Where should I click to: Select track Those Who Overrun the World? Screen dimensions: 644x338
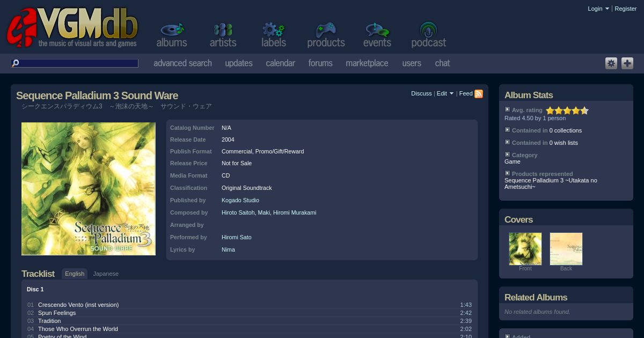coord(78,329)
